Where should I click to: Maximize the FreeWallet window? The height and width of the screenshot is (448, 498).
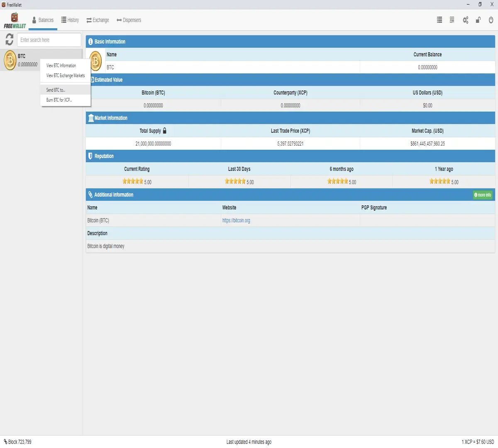pyautogui.click(x=480, y=5)
